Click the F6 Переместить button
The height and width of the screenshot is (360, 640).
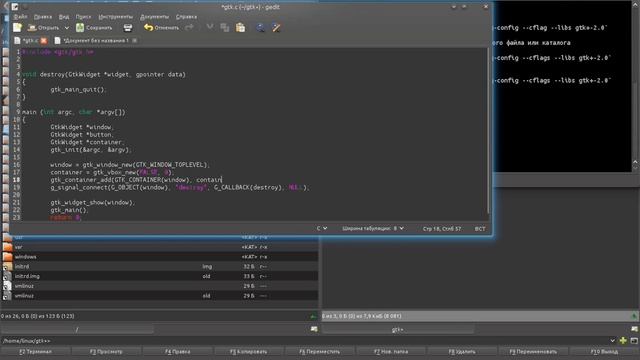coord(320,351)
